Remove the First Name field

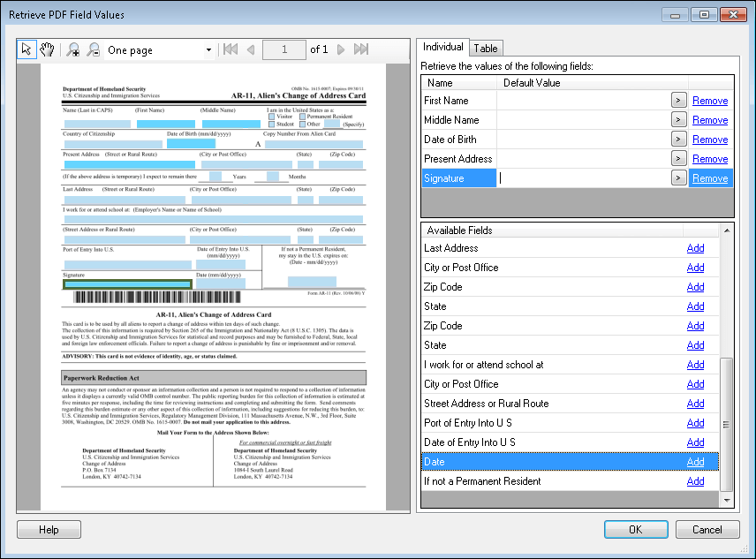click(x=710, y=101)
